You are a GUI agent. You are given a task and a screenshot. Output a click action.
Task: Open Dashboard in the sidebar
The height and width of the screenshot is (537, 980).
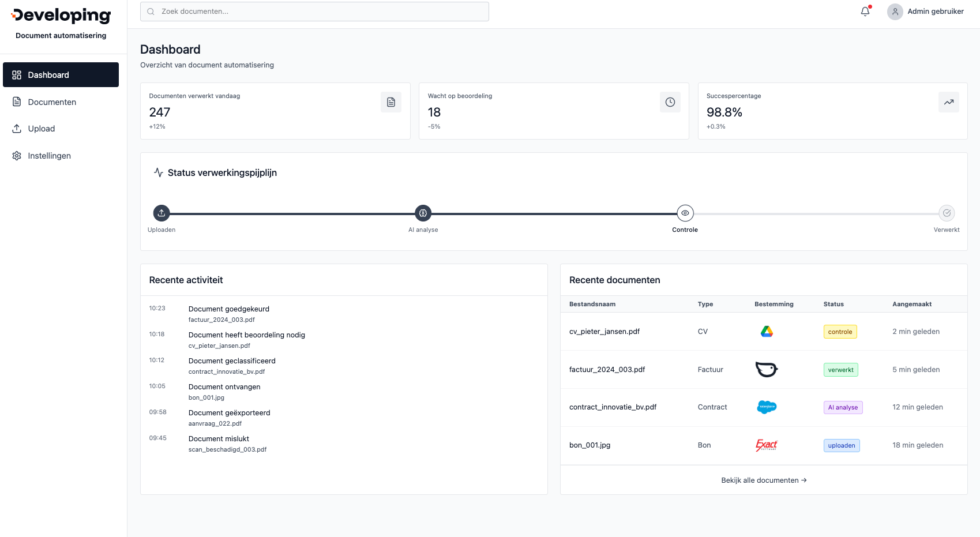[x=61, y=75]
